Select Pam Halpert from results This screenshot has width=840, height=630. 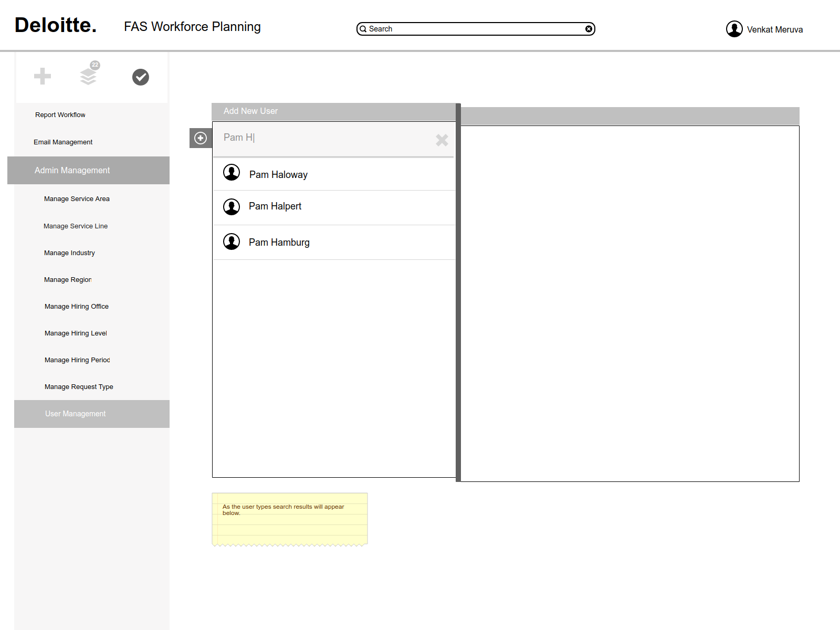[x=334, y=207]
